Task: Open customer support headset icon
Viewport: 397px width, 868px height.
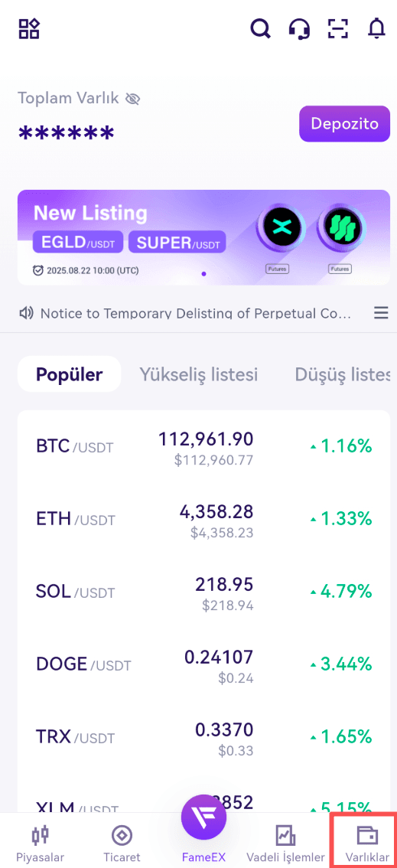Action: [x=299, y=28]
